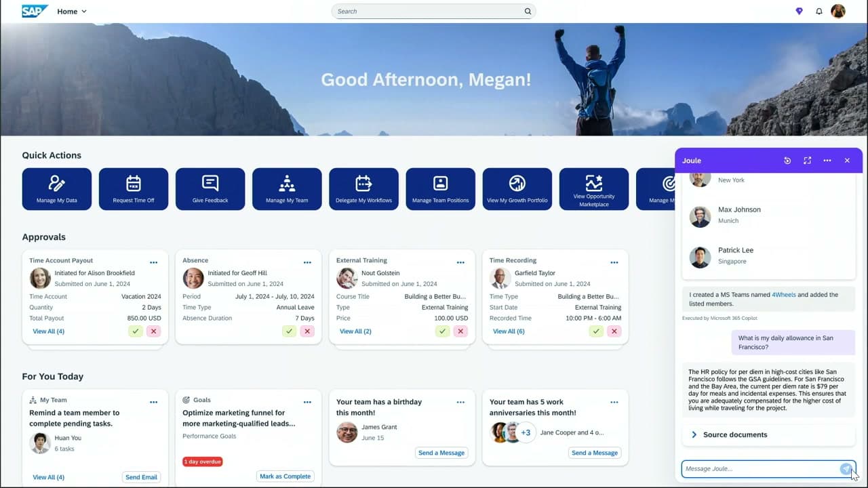Open the Manage My Team tile
The width and height of the screenshot is (868, 488).
287,189
